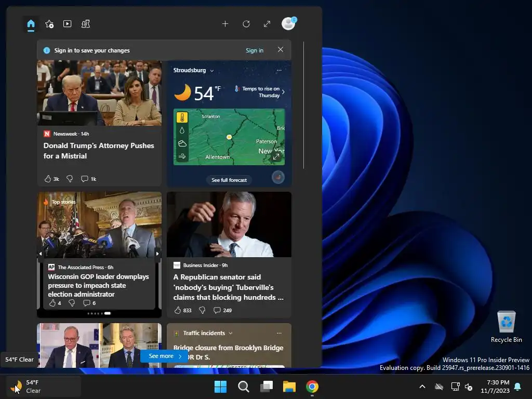Open the profile account avatar
Screen dimensions: 532x399
click(289, 24)
